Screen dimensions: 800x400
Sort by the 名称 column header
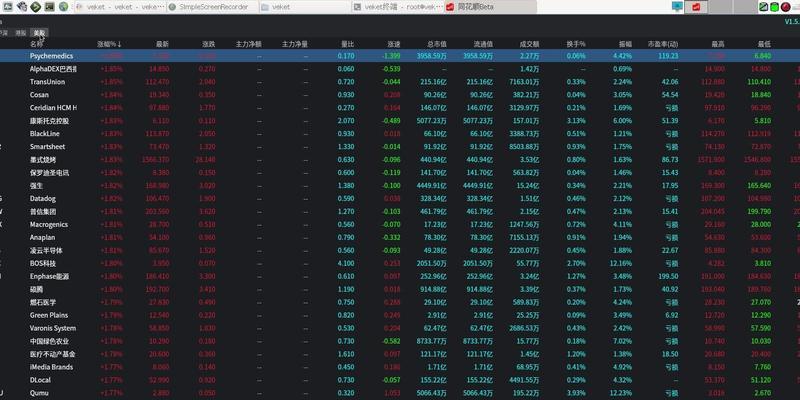coord(36,44)
